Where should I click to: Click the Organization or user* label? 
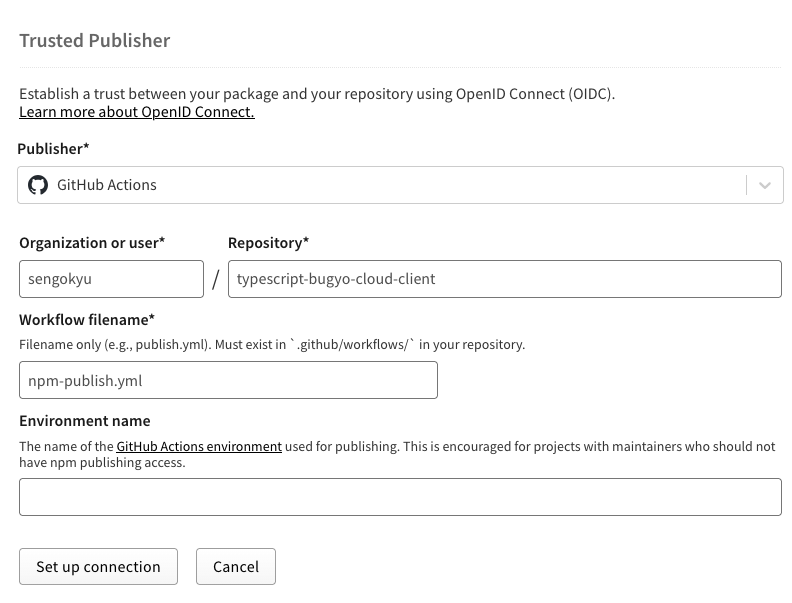coord(92,243)
